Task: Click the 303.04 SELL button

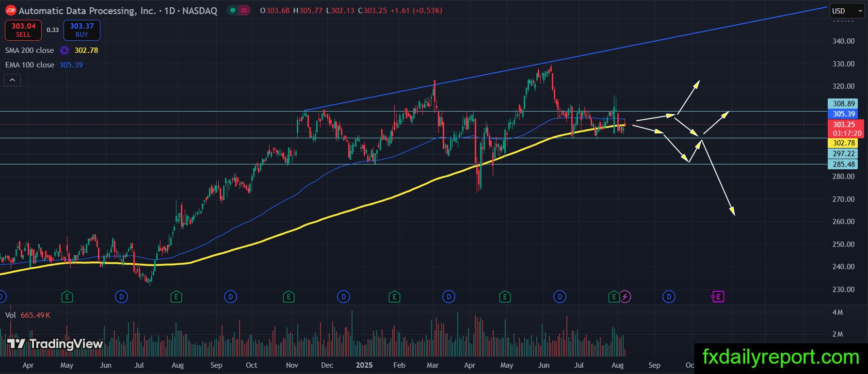Action: [23, 30]
